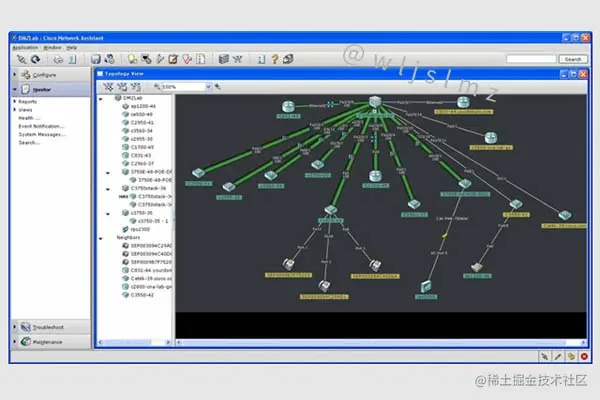
Task: Select the access point node at lower right
Action: pyautogui.click(x=476, y=267)
